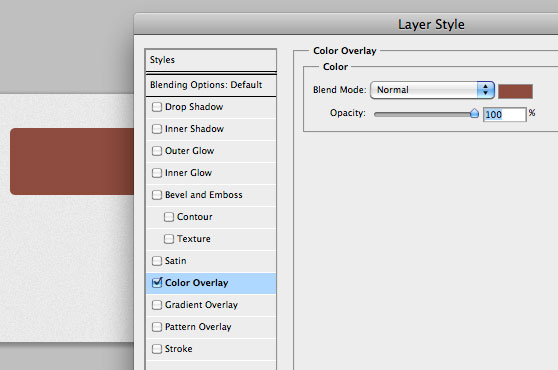Click the Opacity percentage field
The height and width of the screenshot is (370, 558).
505,115
